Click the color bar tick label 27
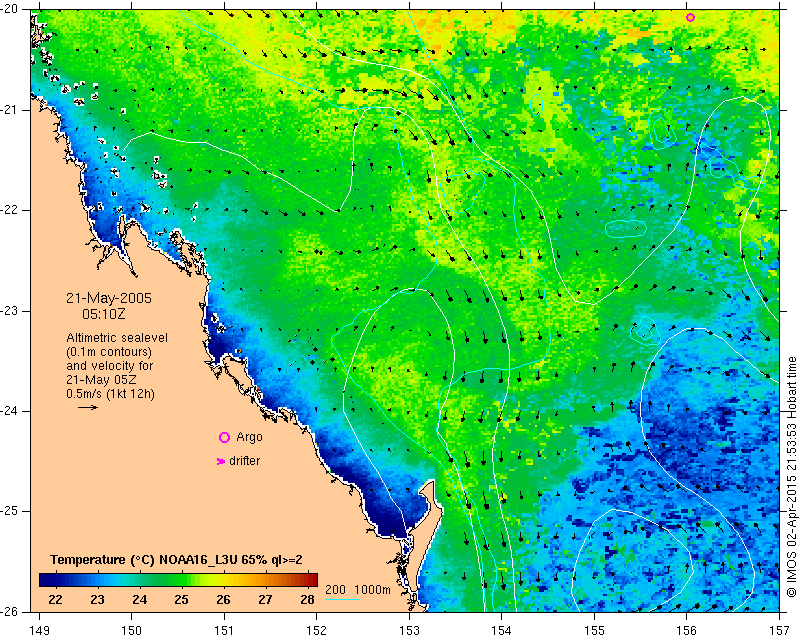800x640 pixels. pos(265,600)
